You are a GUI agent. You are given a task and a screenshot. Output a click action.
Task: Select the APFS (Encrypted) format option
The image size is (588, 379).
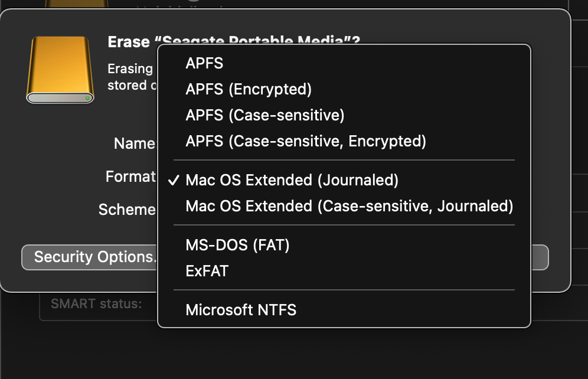[249, 89]
